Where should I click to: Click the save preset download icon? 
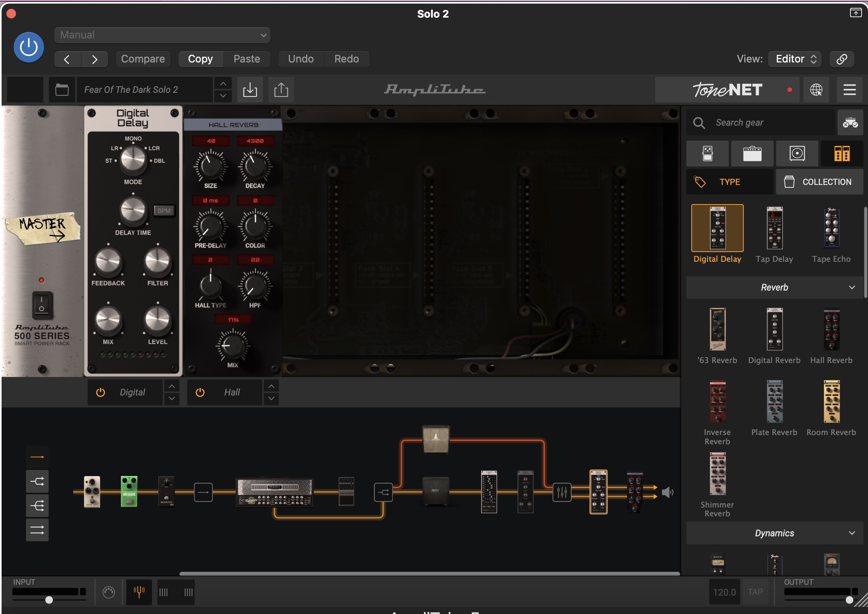250,90
